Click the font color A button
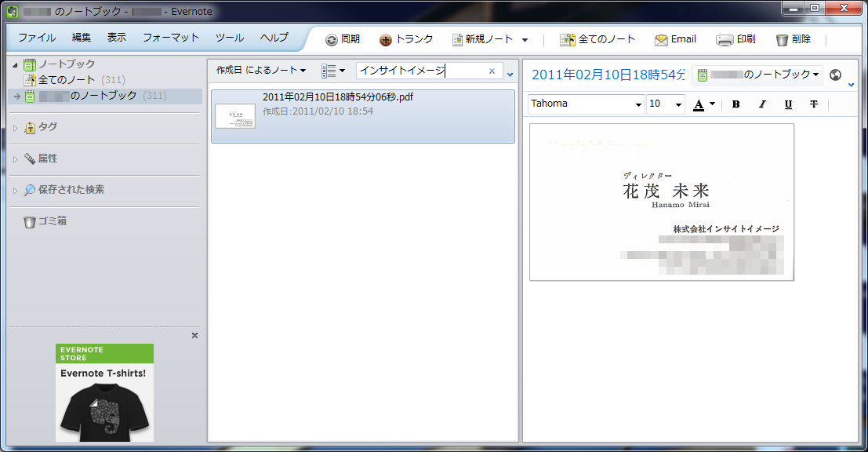The width and height of the screenshot is (868, 452). coord(699,104)
